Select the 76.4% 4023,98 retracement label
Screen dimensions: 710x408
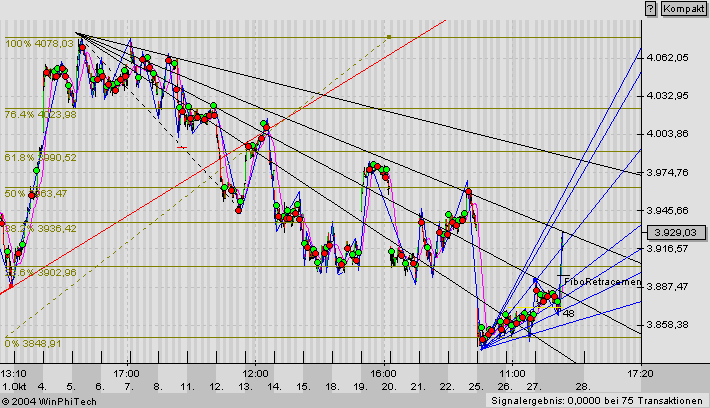click(40, 115)
